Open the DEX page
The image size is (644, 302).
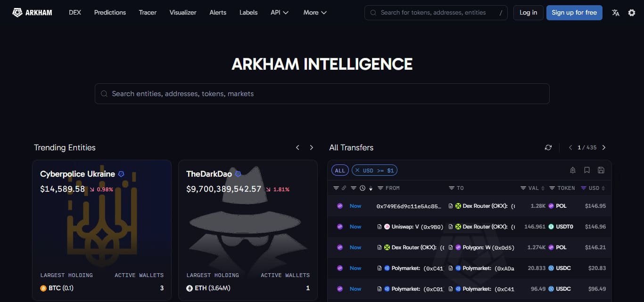pos(75,13)
